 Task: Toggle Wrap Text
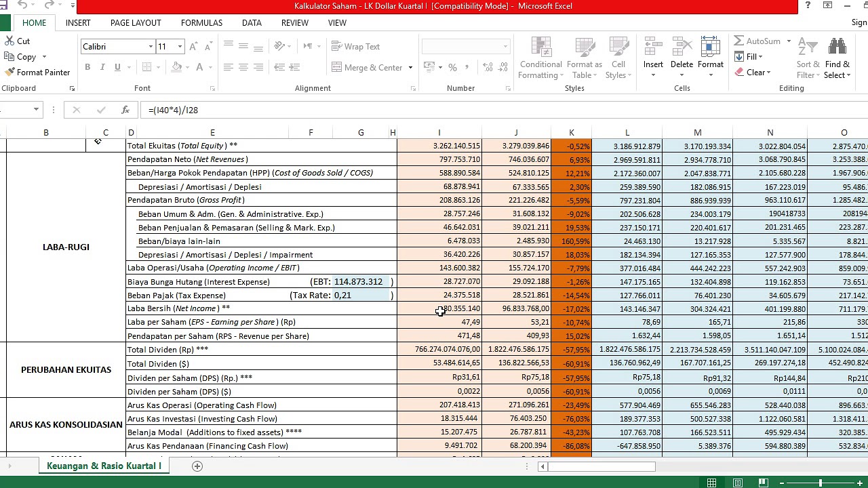click(x=356, y=47)
